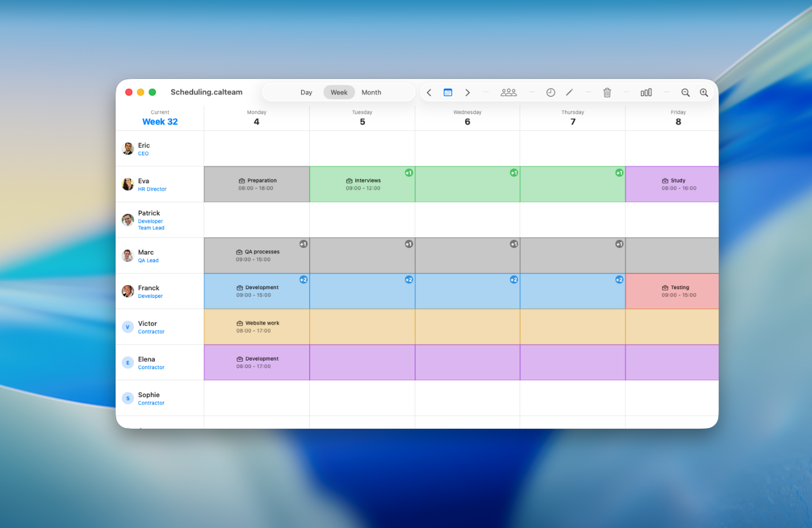The image size is (812, 528).
Task: Click the trash delete icon
Action: (607, 93)
